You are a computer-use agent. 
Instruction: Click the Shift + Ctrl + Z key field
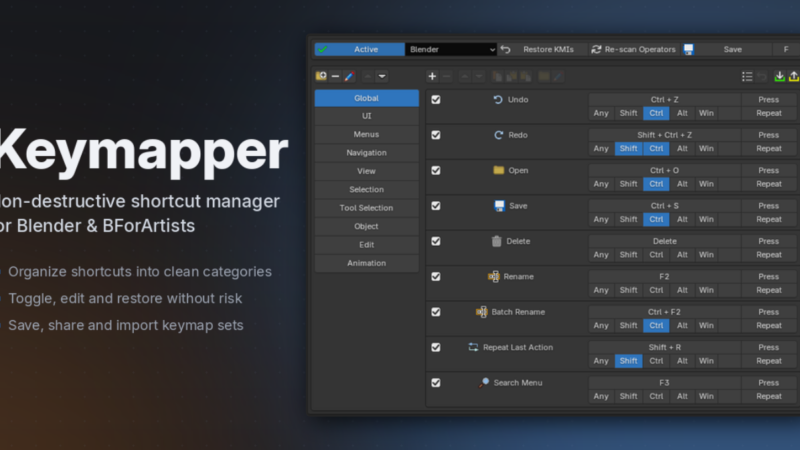click(x=664, y=135)
